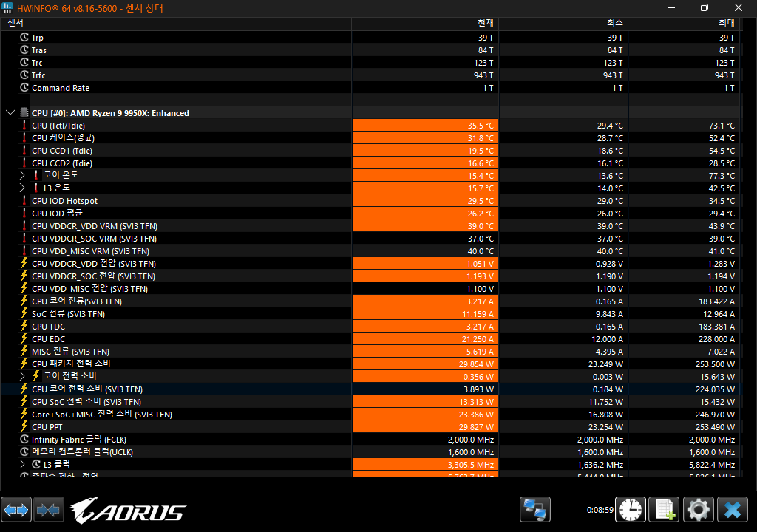
Task: Select CPU VDDCR_VDD 전압 row
Action: click(370, 263)
